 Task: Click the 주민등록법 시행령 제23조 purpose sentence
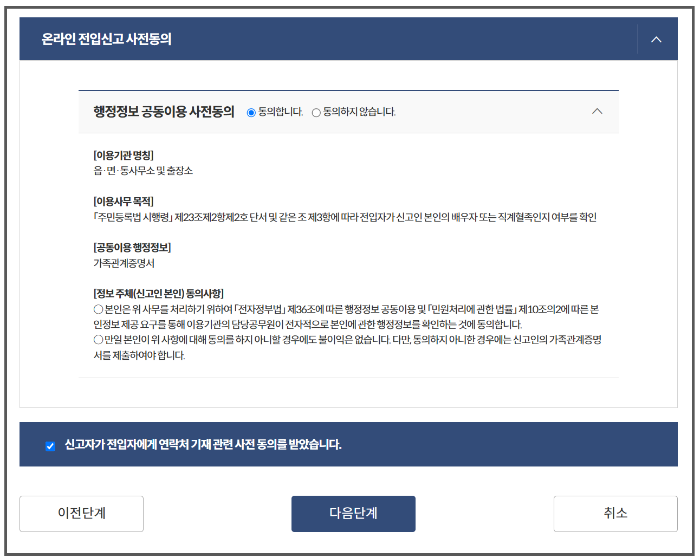click(345, 217)
